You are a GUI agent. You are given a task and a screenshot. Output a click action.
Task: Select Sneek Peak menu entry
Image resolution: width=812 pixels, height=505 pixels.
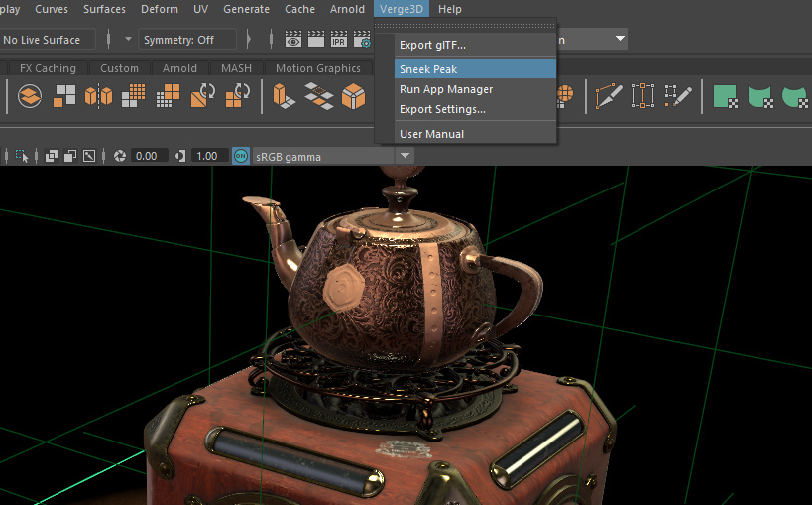tap(475, 69)
